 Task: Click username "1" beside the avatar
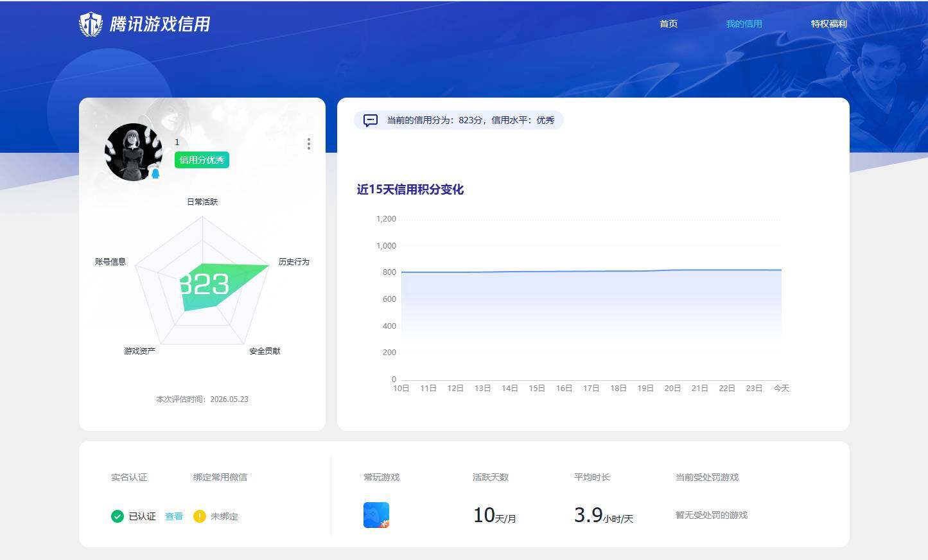tap(177, 142)
